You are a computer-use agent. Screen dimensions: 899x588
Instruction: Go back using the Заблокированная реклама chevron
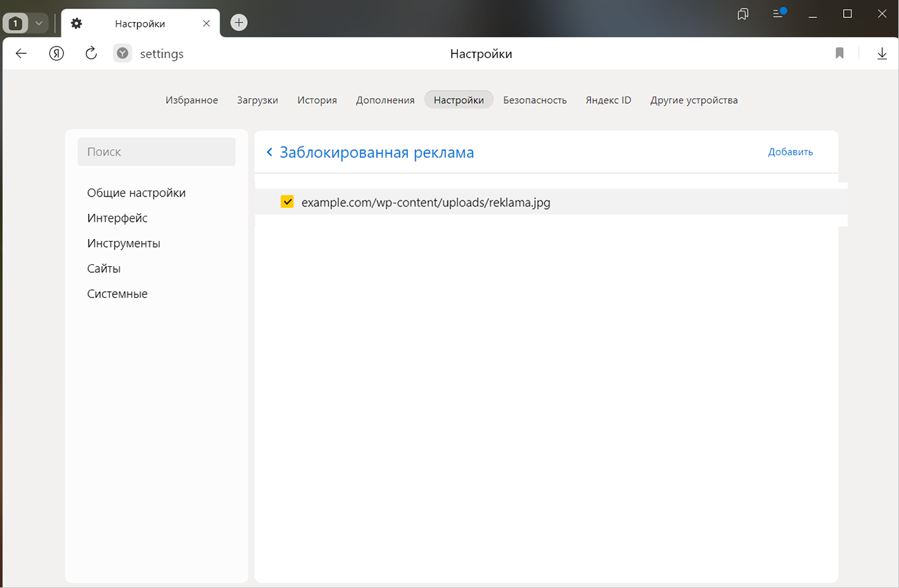tap(269, 152)
